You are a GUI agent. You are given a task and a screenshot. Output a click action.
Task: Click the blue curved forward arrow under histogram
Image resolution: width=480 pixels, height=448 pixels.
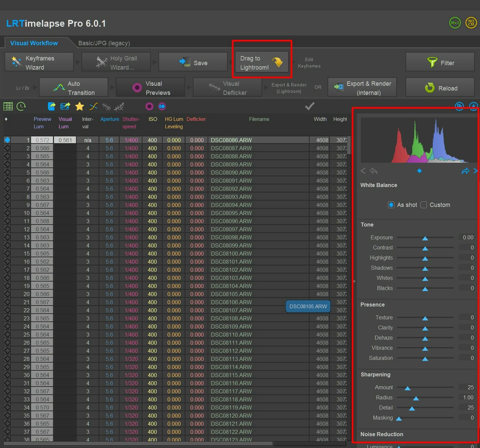click(465, 171)
